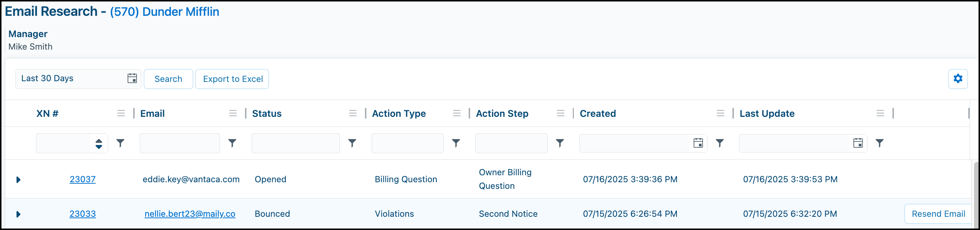This screenshot has width=980, height=230.
Task: Open (570) Dunder Mifflin association link
Action: [165, 12]
